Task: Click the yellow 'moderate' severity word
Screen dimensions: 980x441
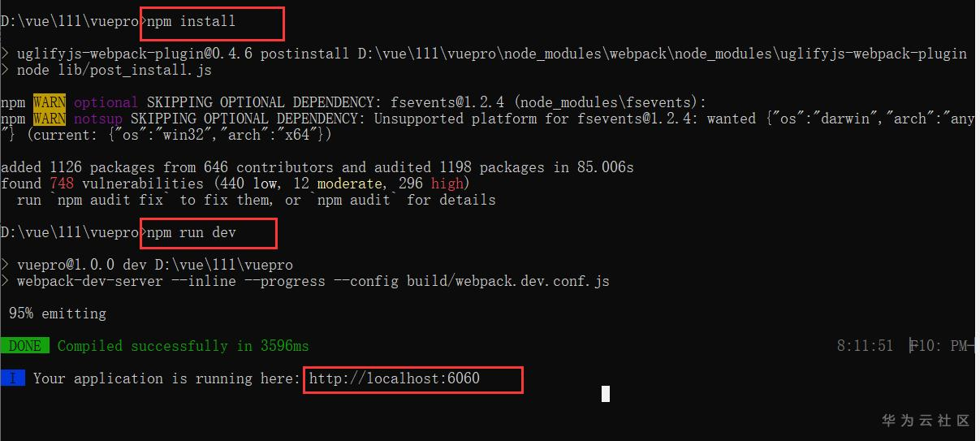Action: 350,184
